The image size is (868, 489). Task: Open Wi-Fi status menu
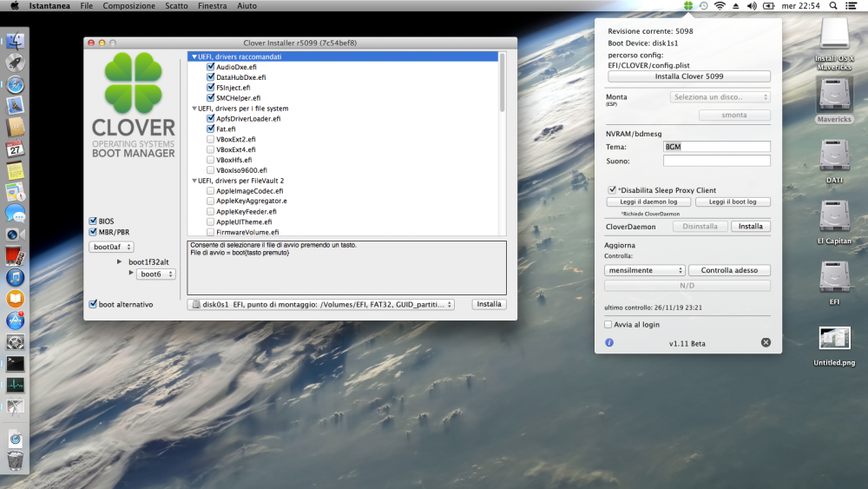[x=720, y=5]
